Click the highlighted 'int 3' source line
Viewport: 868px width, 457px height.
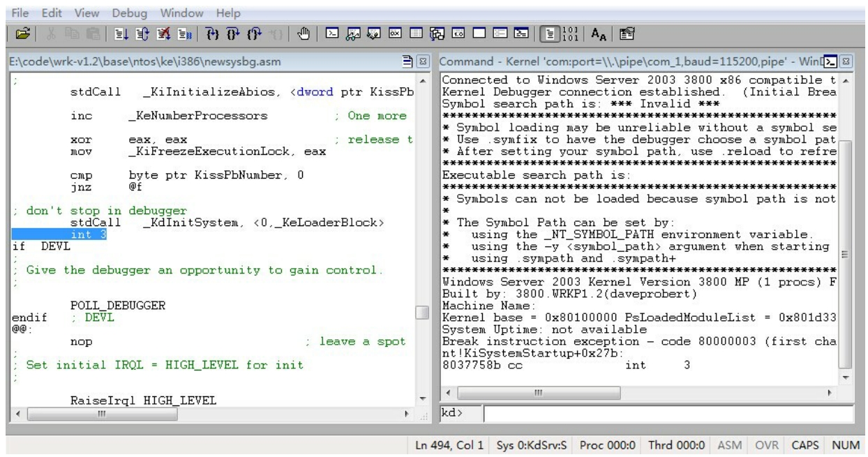pos(88,235)
